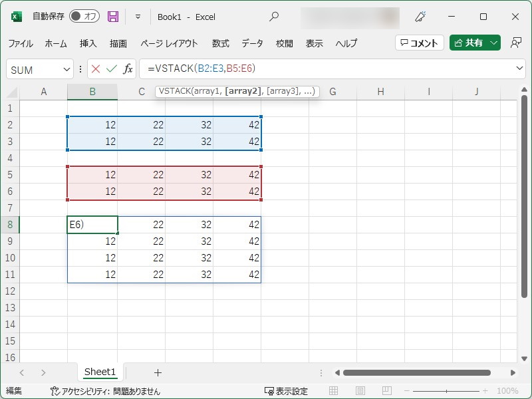
Task: Open the ファイル menu tab
Action: click(x=21, y=43)
